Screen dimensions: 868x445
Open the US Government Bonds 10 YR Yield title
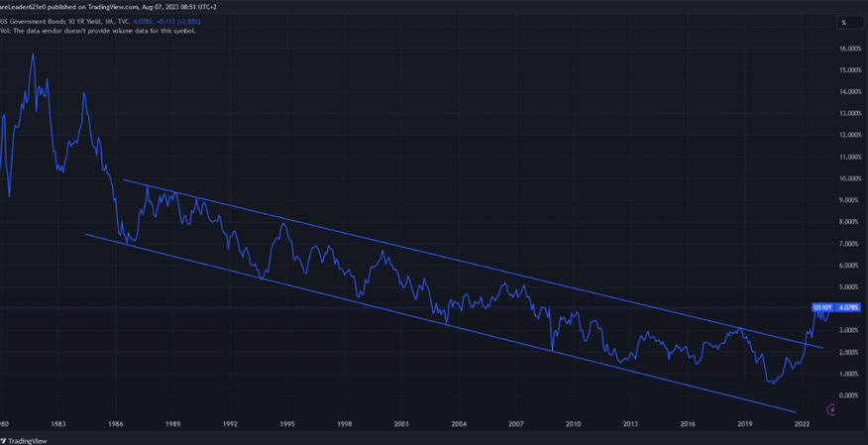pos(50,21)
